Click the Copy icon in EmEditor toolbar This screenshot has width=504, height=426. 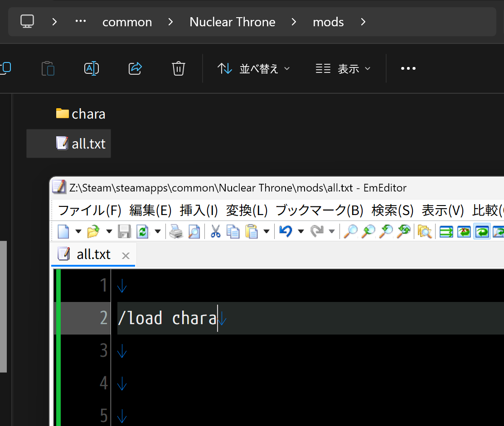[x=233, y=232]
